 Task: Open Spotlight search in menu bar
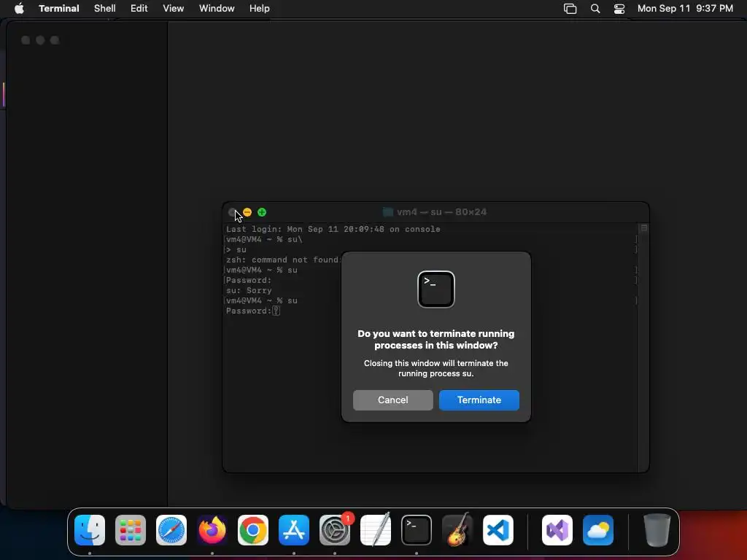click(595, 9)
